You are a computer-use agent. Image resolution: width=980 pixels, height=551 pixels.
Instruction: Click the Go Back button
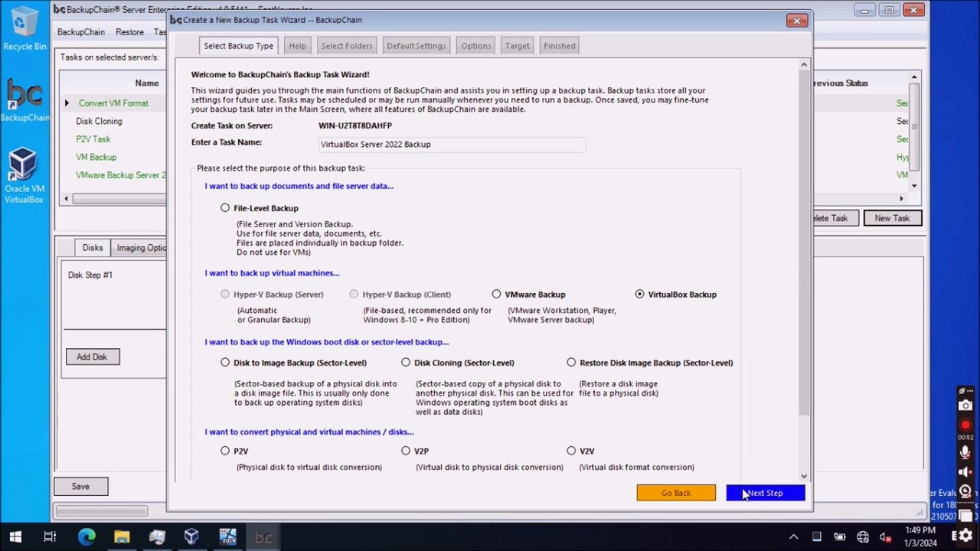(x=676, y=493)
